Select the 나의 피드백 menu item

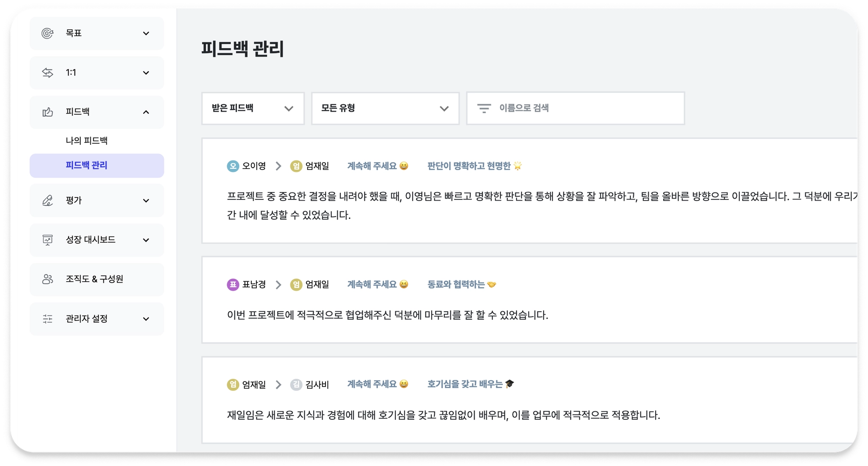(x=86, y=141)
